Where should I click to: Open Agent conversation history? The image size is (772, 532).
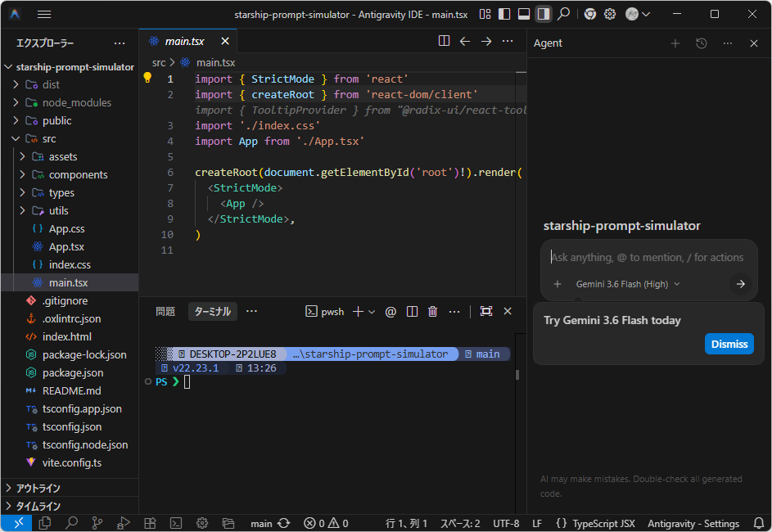702,43
